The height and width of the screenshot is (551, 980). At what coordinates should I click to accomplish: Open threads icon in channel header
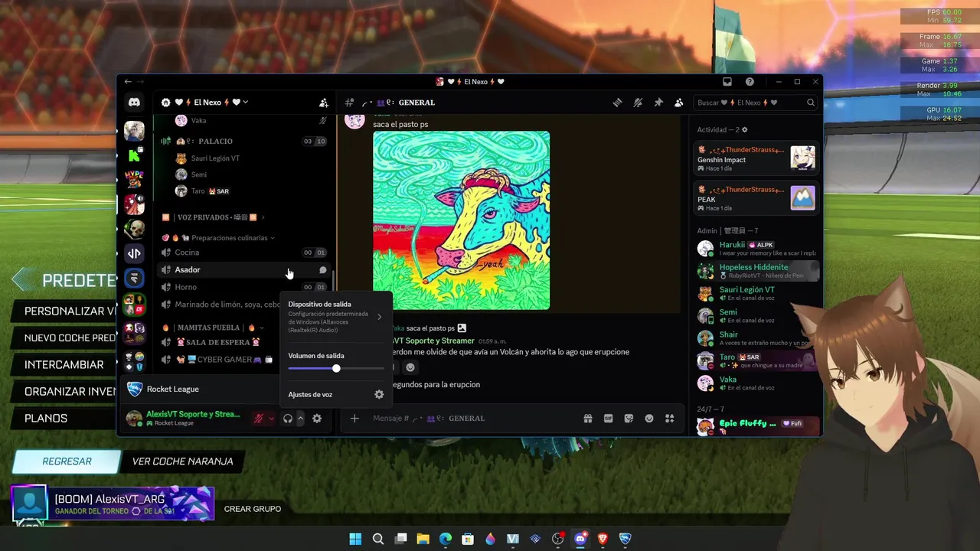617,103
